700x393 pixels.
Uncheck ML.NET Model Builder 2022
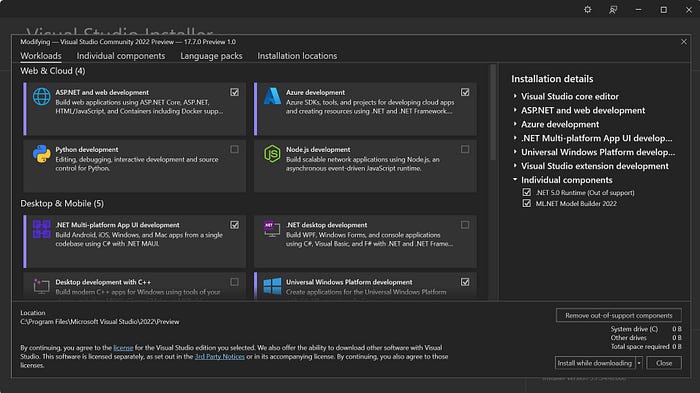click(x=527, y=203)
